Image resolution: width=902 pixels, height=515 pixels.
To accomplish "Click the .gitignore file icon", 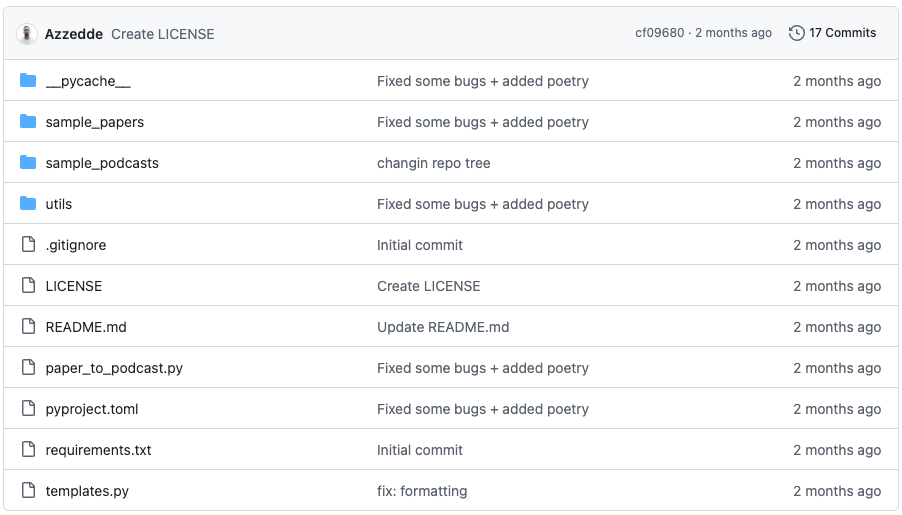I will [28, 245].
